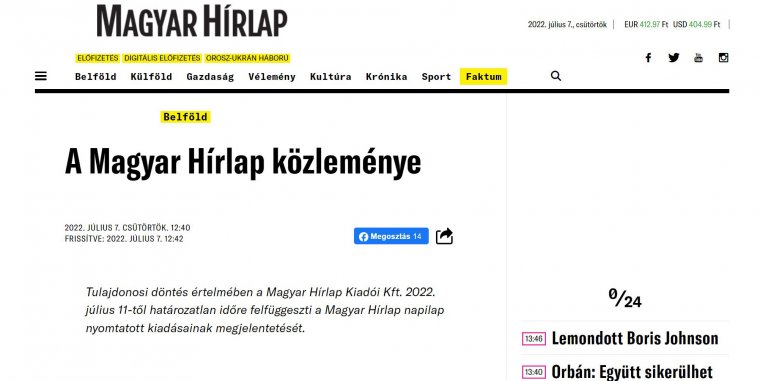Share article via Facebook Megosztás button

click(x=391, y=236)
